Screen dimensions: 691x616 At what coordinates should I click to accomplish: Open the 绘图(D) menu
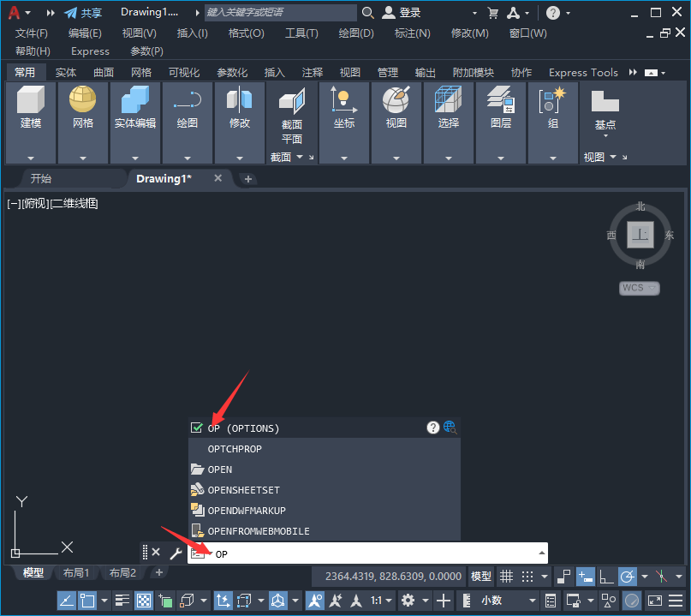tap(356, 33)
